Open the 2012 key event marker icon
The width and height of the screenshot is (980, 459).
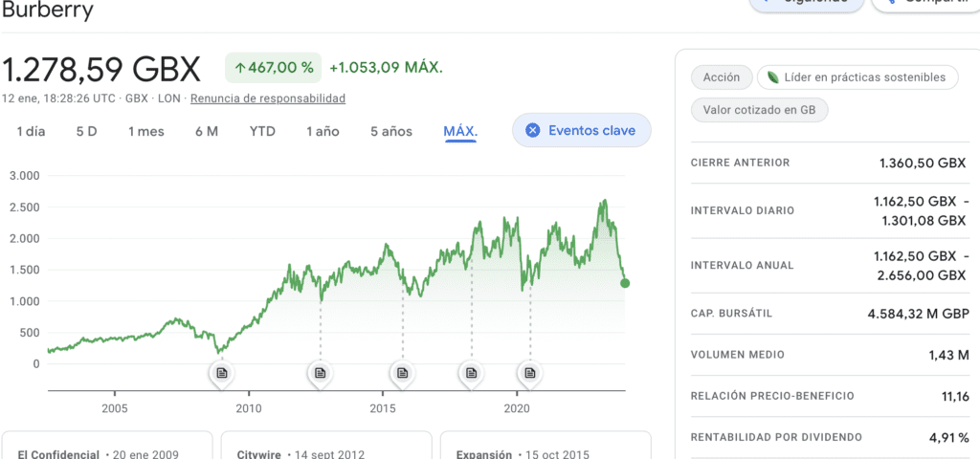[320, 374]
